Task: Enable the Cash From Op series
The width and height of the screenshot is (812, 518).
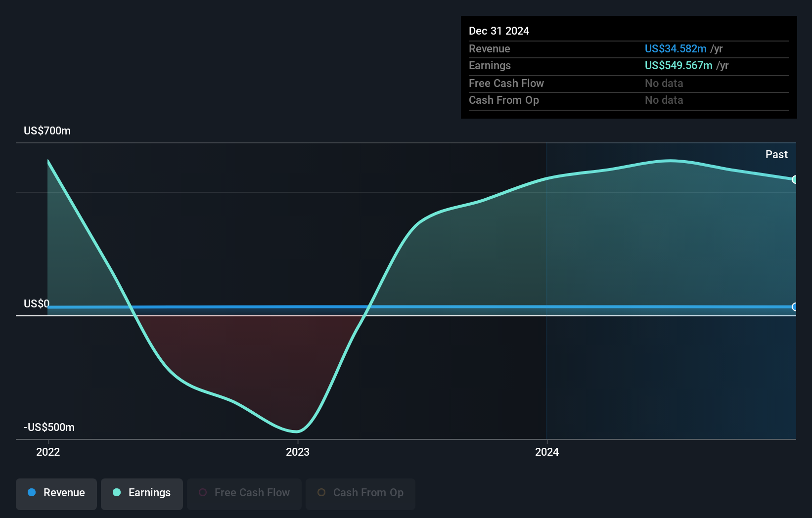Action: pos(361,494)
